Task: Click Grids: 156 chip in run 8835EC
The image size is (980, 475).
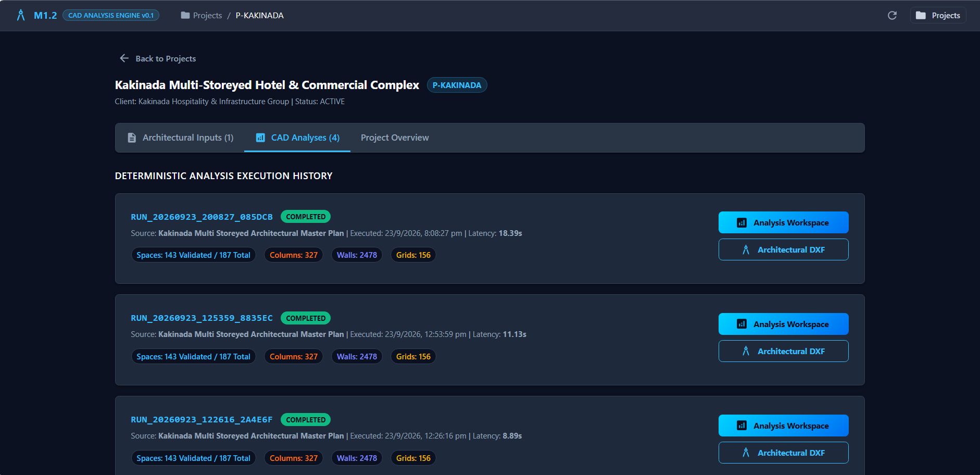Action: click(413, 357)
